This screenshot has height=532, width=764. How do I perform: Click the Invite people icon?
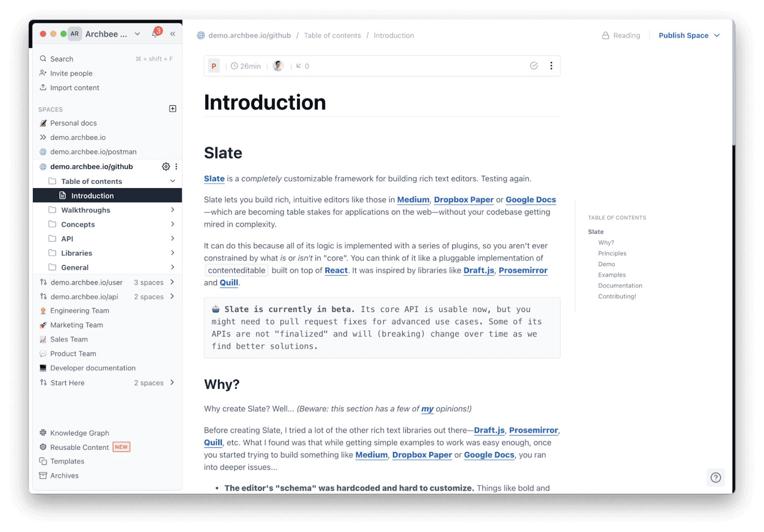click(x=42, y=73)
